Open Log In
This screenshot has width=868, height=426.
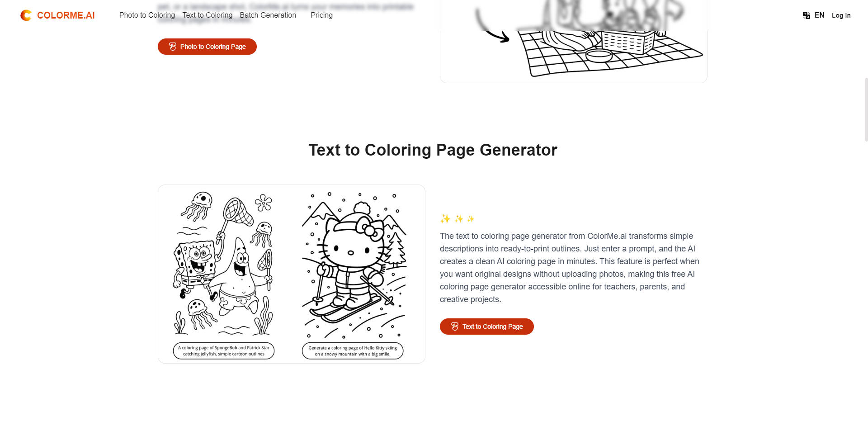[841, 15]
